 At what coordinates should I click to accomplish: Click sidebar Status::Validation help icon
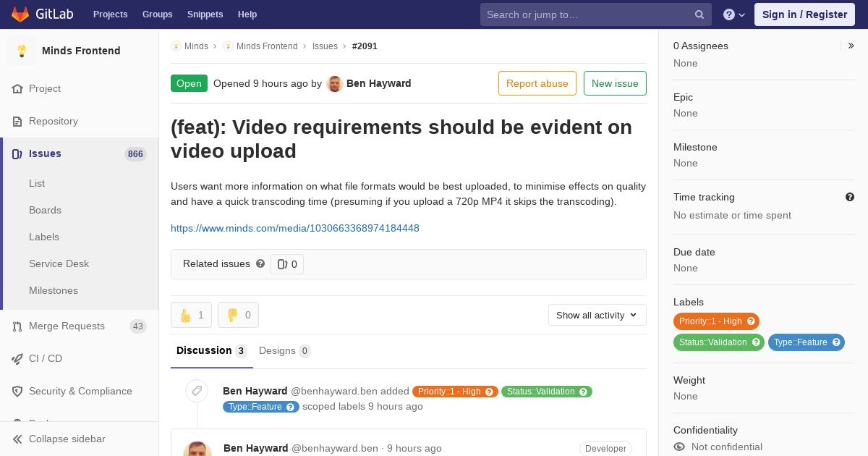pos(756,342)
